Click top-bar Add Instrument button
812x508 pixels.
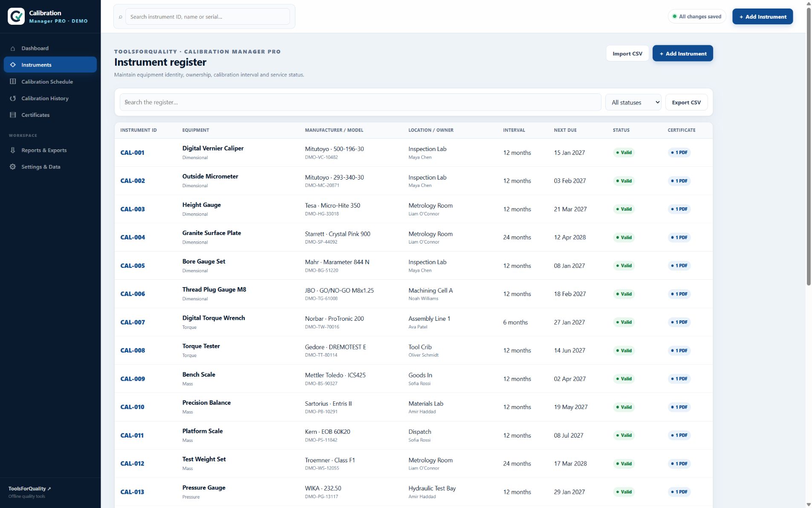click(763, 17)
